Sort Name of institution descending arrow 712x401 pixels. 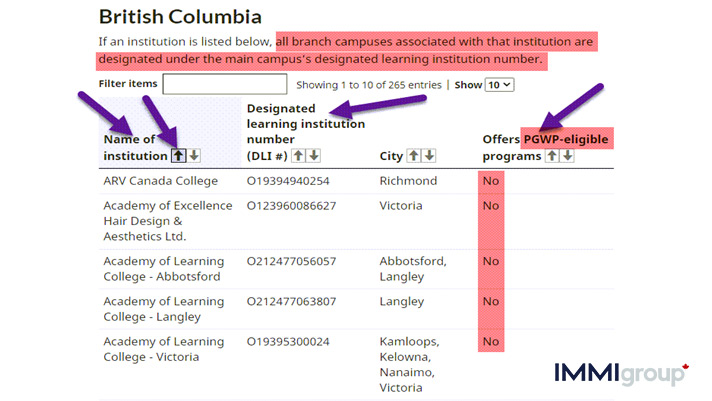(x=194, y=156)
